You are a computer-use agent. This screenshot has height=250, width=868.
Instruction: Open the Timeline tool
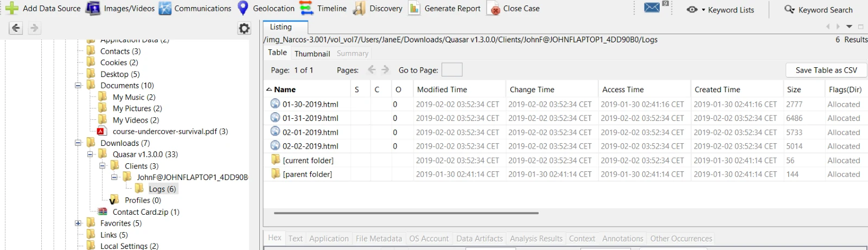tap(323, 8)
